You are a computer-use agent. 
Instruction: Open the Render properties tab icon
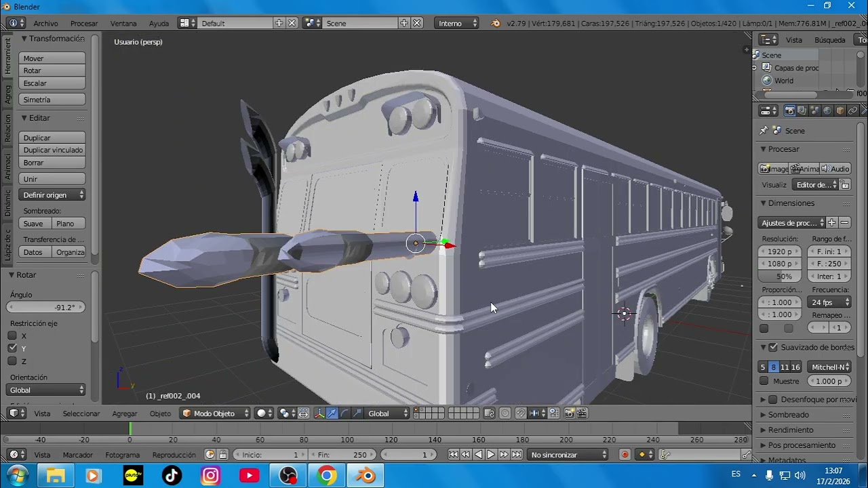(790, 110)
